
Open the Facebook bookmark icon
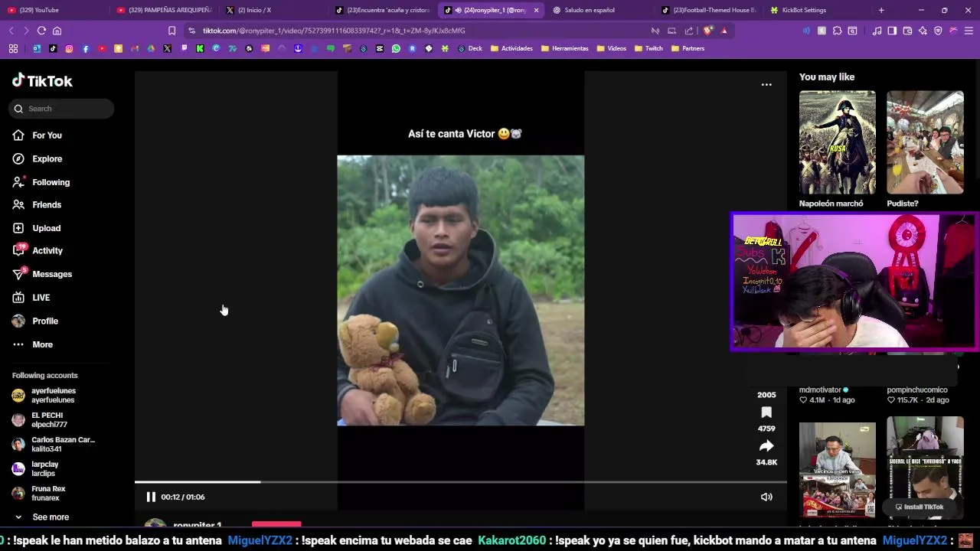(86, 48)
